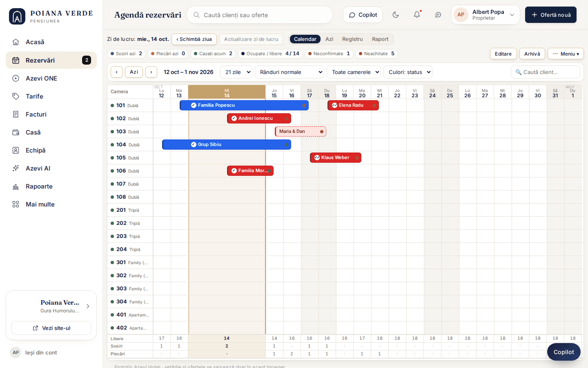Click the Schimbă ziua button

(x=194, y=39)
